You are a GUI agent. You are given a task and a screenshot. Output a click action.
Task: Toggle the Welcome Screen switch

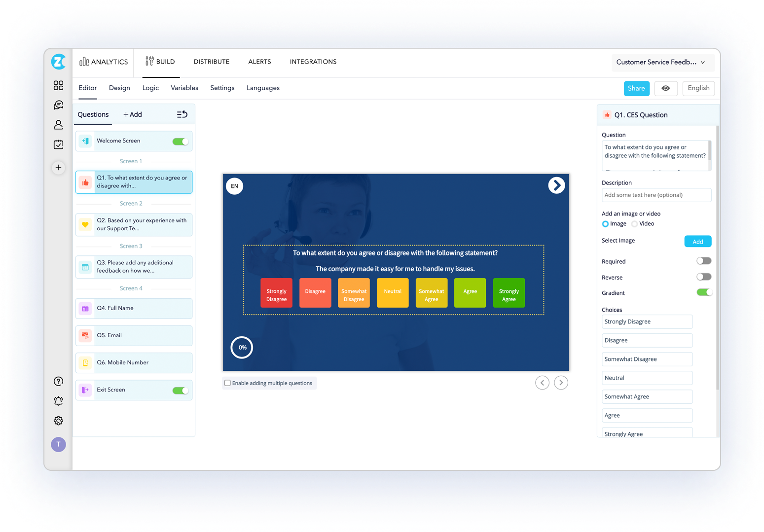click(x=180, y=142)
